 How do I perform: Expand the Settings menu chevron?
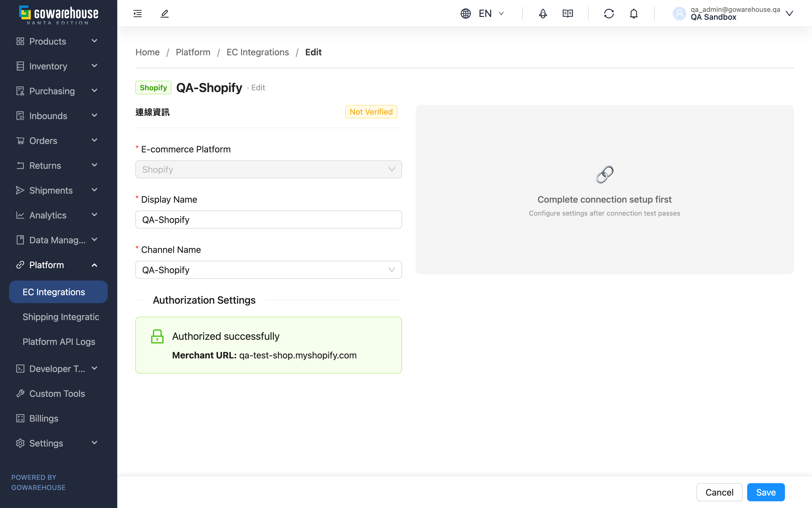tap(95, 443)
